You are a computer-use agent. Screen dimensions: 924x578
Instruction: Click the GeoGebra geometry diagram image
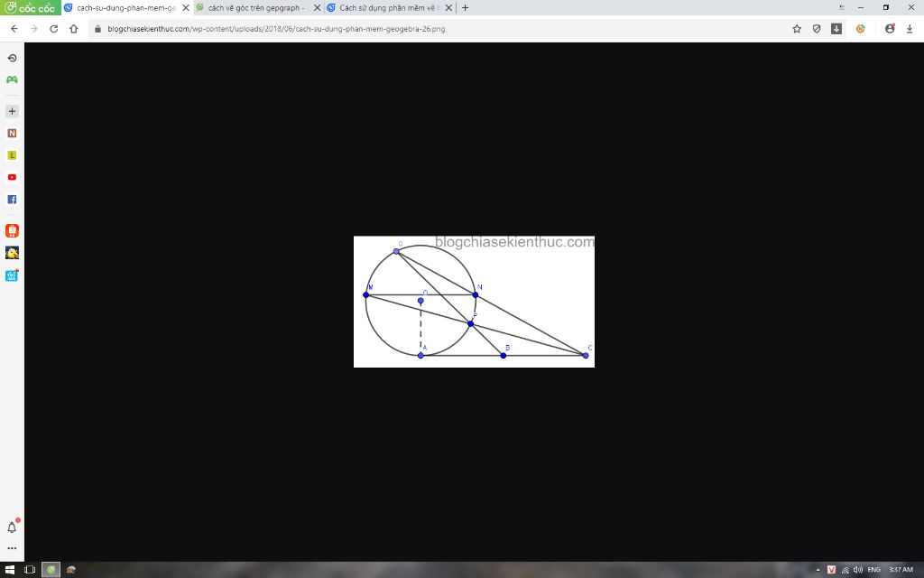(474, 302)
